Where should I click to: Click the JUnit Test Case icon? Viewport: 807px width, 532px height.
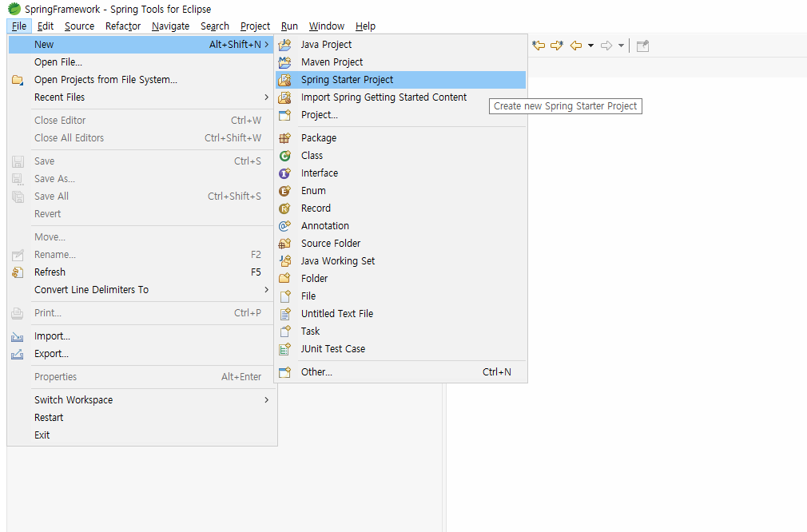point(284,349)
